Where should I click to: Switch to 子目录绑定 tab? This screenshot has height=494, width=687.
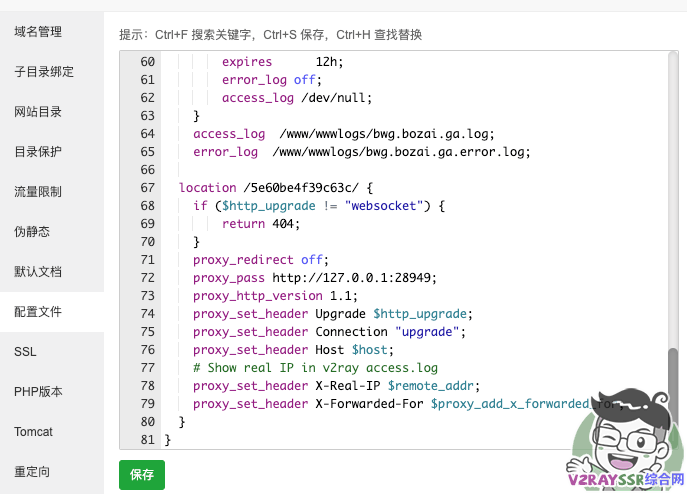click(x=44, y=72)
